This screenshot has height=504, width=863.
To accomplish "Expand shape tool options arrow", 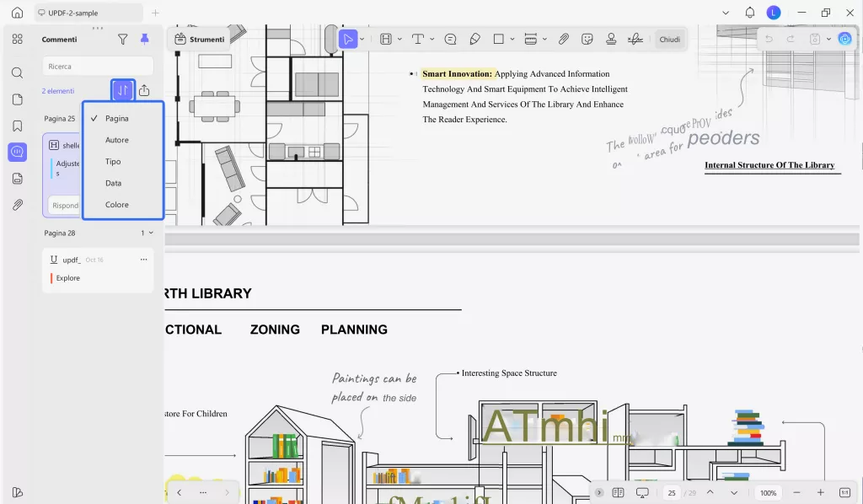I will pos(512,39).
